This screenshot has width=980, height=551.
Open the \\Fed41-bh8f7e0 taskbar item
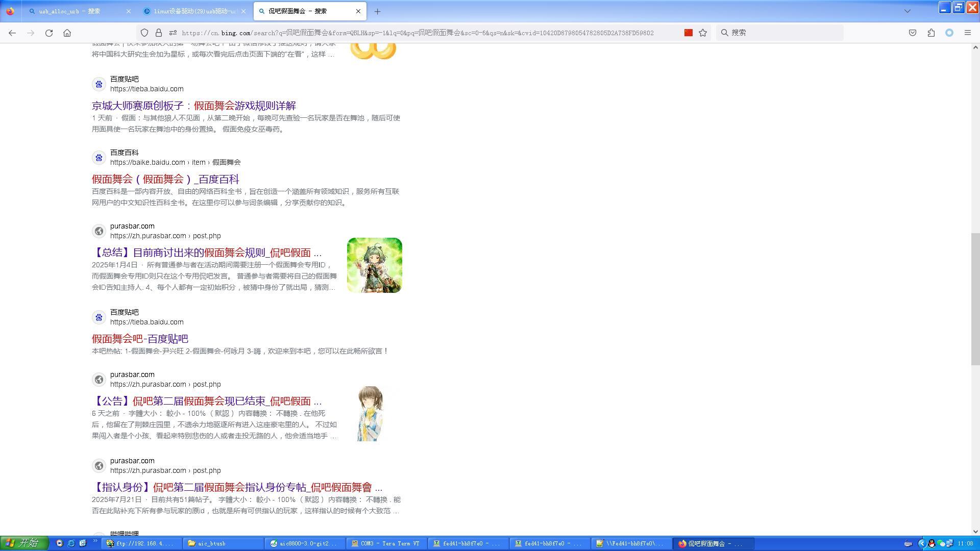click(x=631, y=544)
